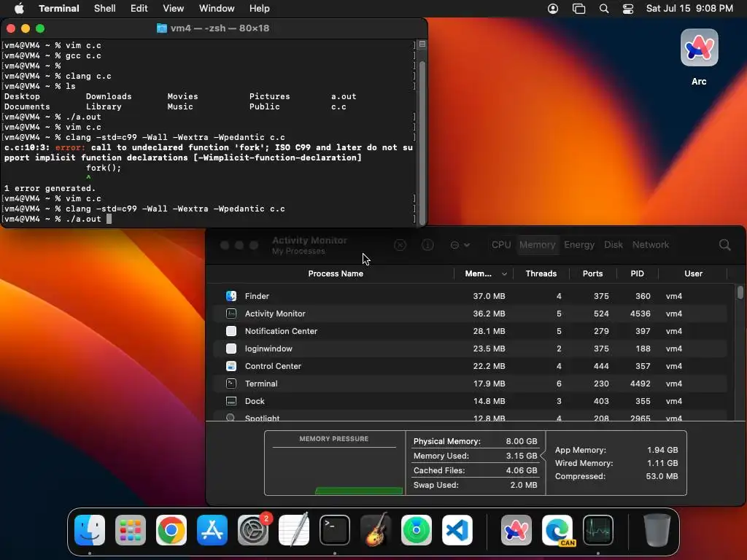The width and height of the screenshot is (747, 560).
Task: Open Arc browser from the Dock
Action: point(516,530)
